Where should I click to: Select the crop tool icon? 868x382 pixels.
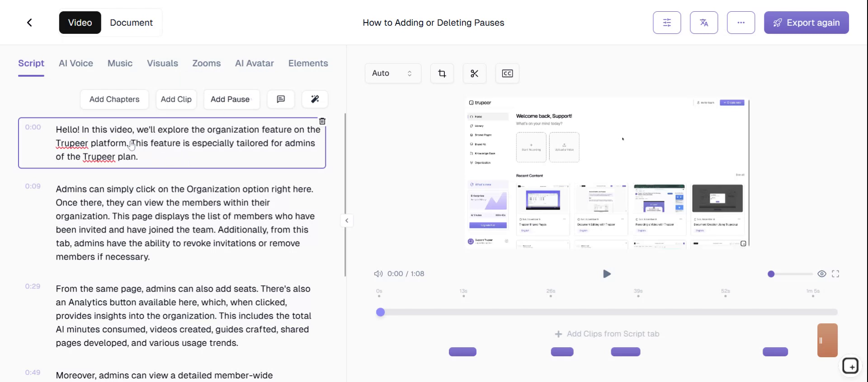(442, 73)
